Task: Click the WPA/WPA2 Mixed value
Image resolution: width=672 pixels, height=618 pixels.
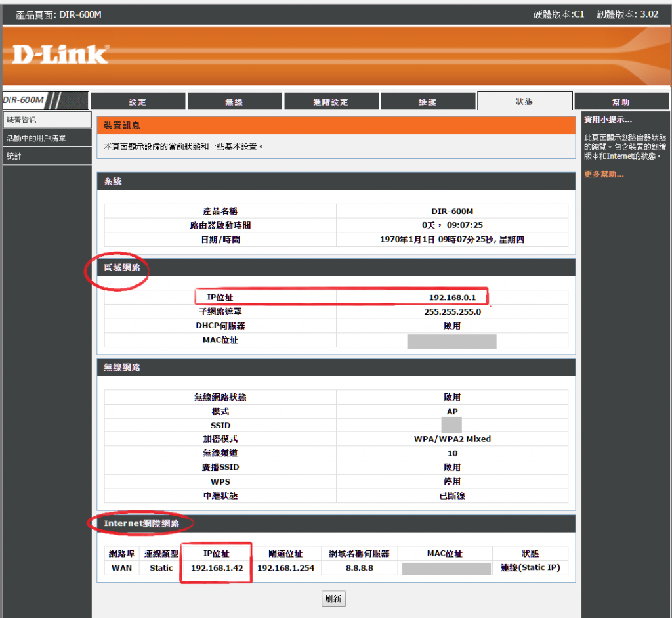Action: click(x=452, y=439)
